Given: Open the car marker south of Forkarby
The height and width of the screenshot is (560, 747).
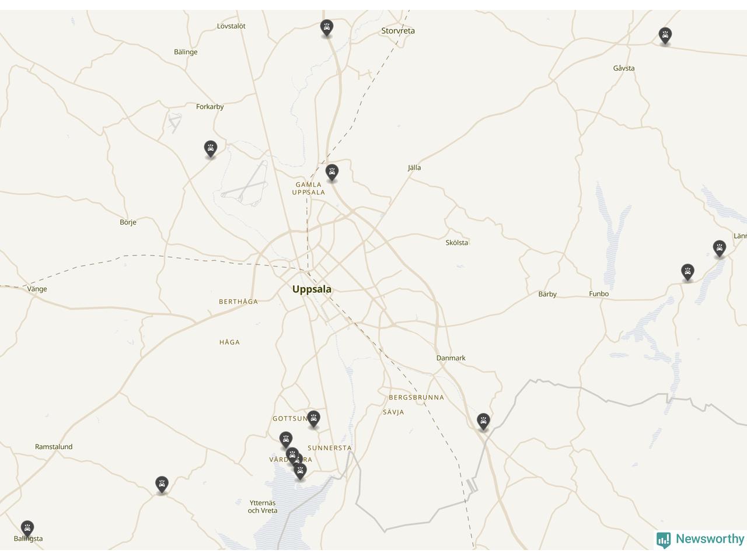Looking at the screenshot, I should (211, 148).
